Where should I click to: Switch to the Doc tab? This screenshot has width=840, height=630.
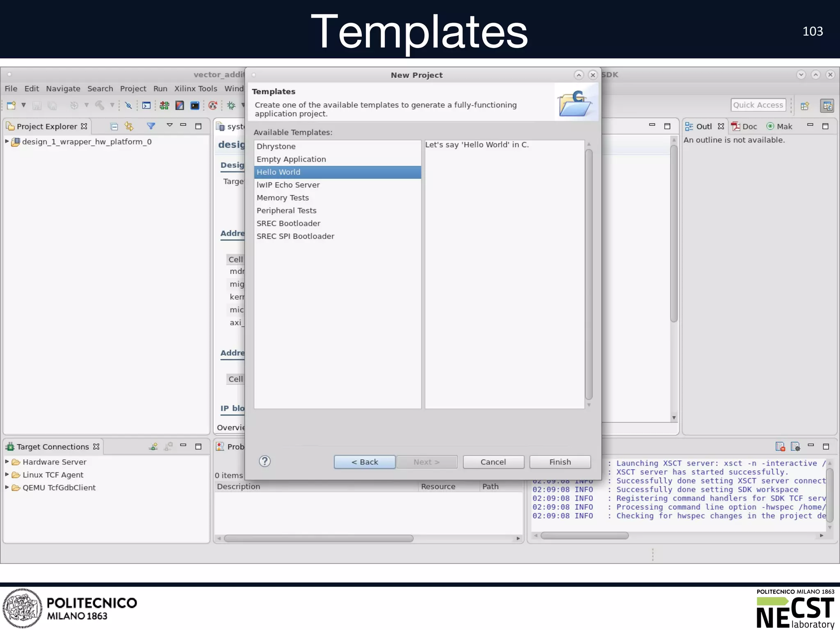(x=745, y=126)
